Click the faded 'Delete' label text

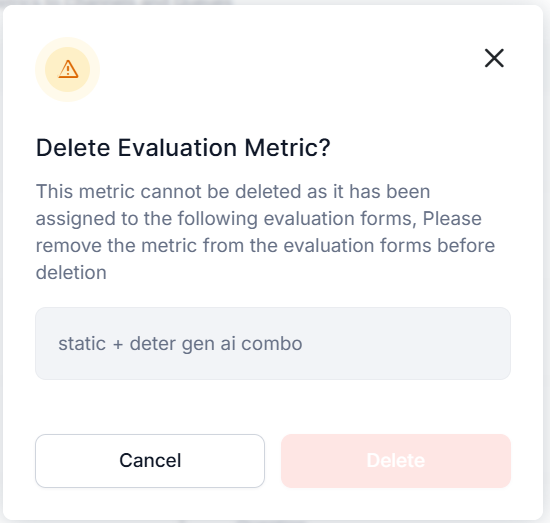pyautogui.click(x=396, y=461)
